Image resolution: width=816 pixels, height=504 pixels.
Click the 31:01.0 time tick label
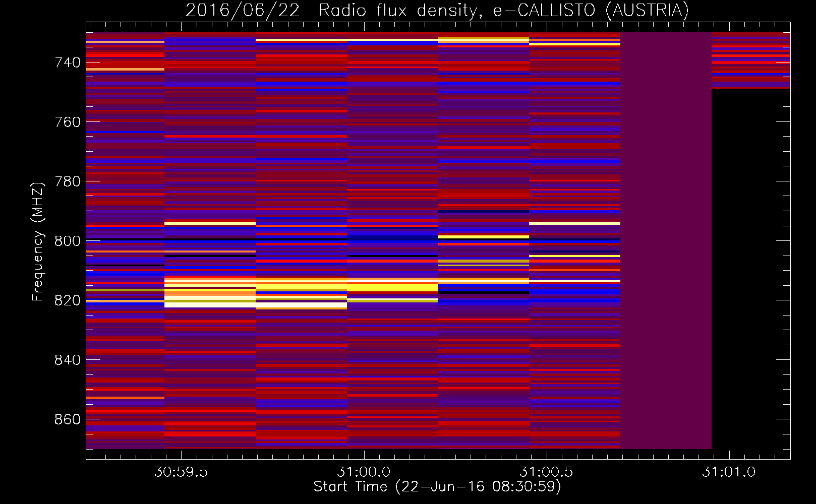point(729,472)
